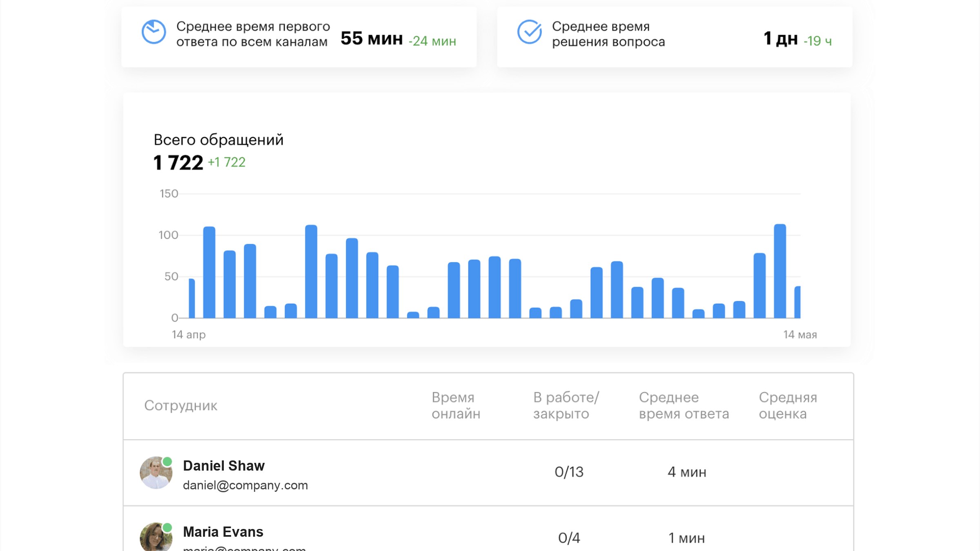Screen dimensions: 980x551
Task: Click the clock icon for first response time
Action: pyautogui.click(x=154, y=32)
